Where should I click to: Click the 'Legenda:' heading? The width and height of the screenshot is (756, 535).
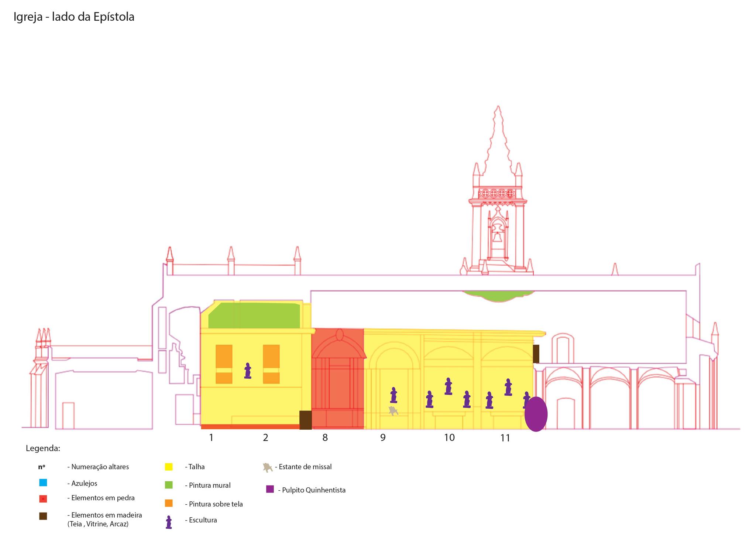click(x=43, y=449)
